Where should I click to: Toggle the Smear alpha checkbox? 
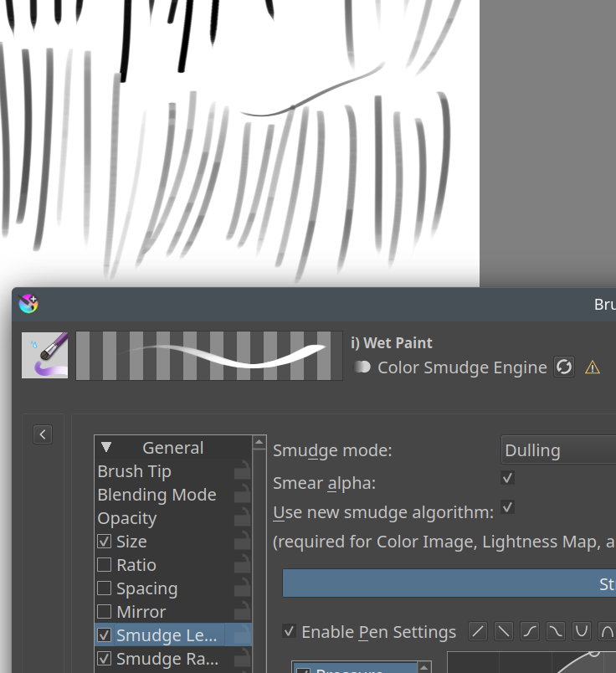pyautogui.click(x=507, y=478)
